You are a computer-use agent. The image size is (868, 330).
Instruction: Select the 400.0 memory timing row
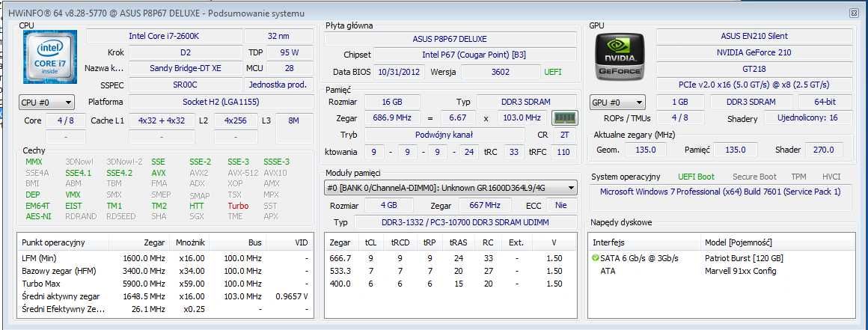(x=450, y=284)
